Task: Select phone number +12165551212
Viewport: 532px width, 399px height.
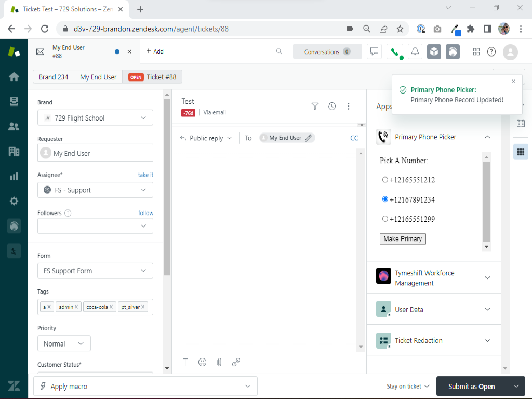Action: (x=385, y=180)
